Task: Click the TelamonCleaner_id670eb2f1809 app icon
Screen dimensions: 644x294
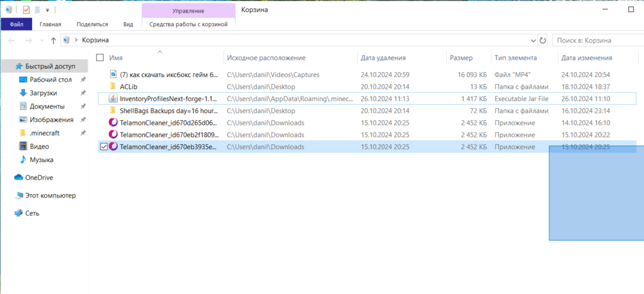Action: [113, 134]
